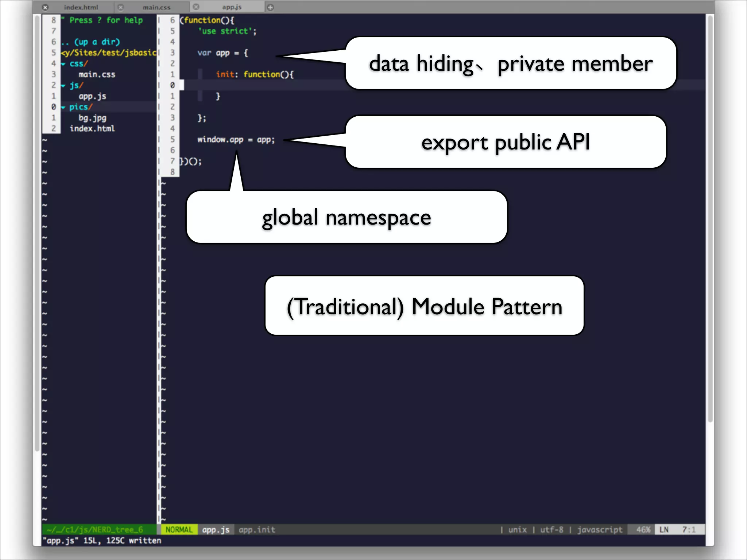The image size is (747, 560).
Task: Click the 'Press ? for help' line
Action: (102, 20)
